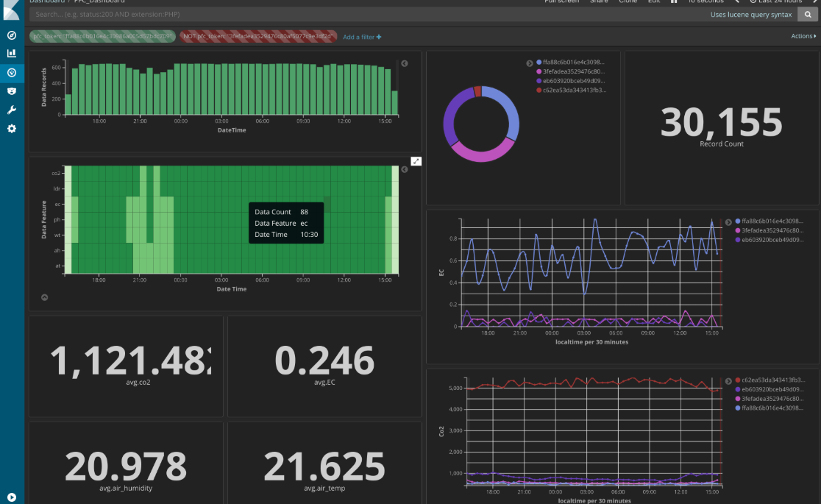This screenshot has height=504, width=821.
Task: Expand the heatmap panel to full screen
Action: click(416, 161)
